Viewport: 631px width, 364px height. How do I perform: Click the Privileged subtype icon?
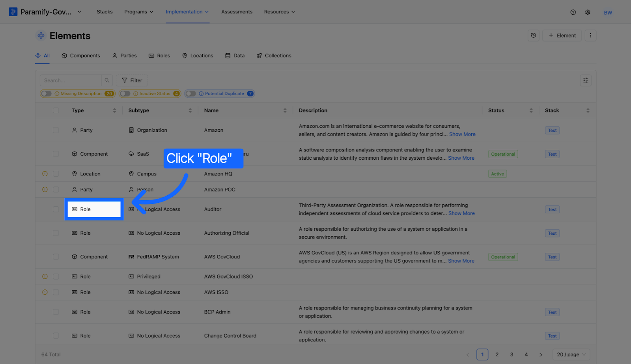click(131, 276)
